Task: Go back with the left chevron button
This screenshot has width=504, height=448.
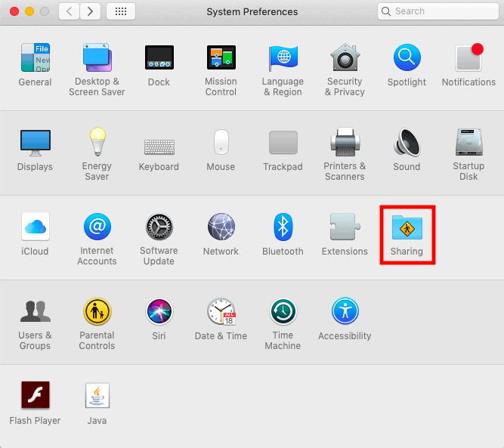Action: click(x=69, y=11)
